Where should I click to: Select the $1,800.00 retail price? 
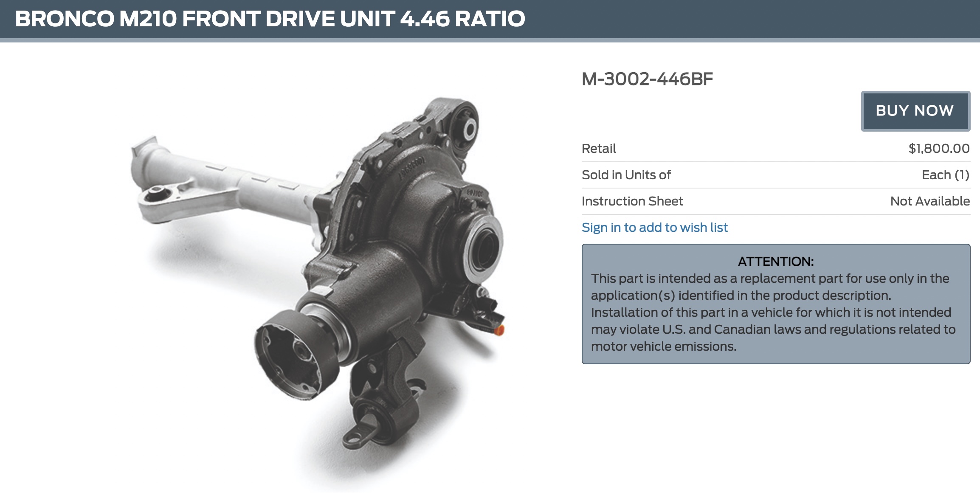tap(939, 149)
